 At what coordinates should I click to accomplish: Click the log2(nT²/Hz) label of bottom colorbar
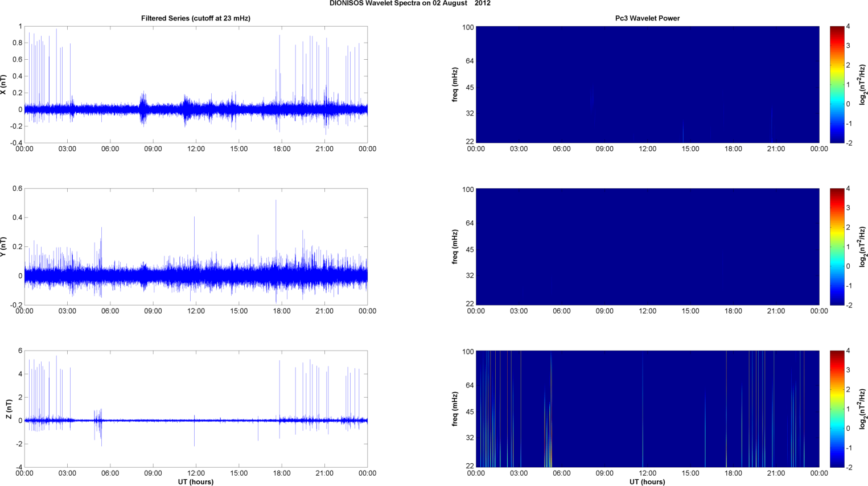pos(863,409)
